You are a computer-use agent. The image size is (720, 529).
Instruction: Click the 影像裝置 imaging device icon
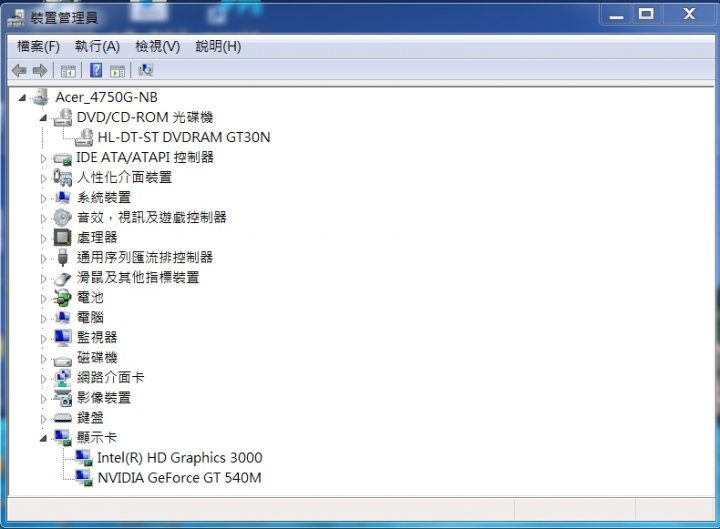63,398
